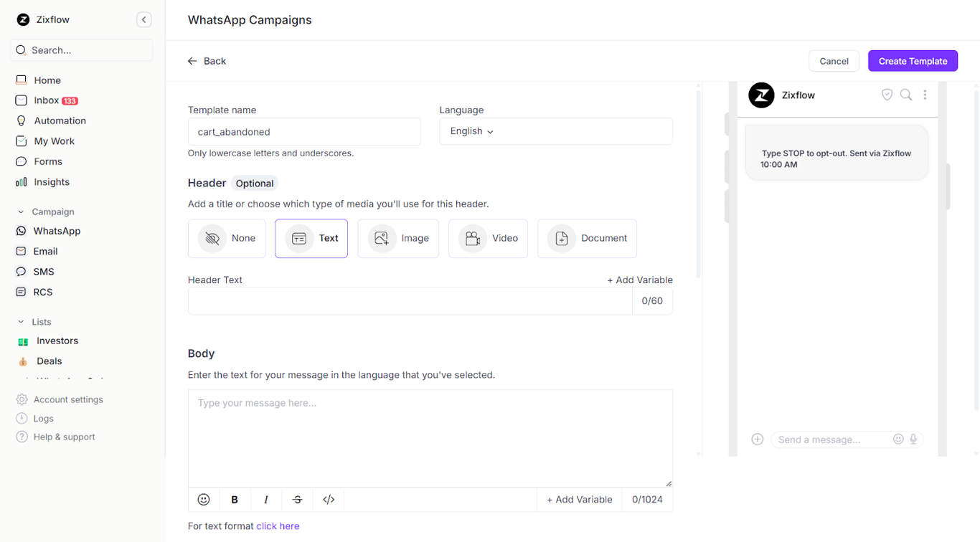The height and width of the screenshot is (542, 980).
Task: Click the attachment plus icon in chat preview
Action: tap(757, 439)
